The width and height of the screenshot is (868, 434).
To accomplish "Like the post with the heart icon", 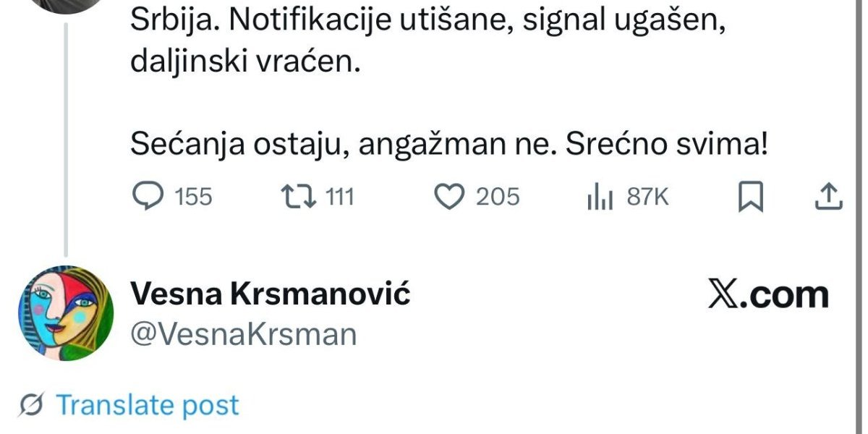I will 452,197.
